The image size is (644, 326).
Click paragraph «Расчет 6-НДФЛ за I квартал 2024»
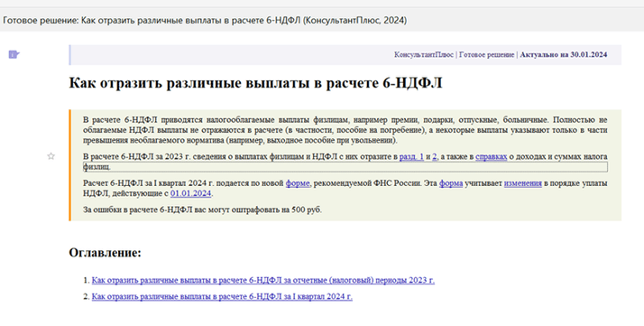click(x=345, y=188)
